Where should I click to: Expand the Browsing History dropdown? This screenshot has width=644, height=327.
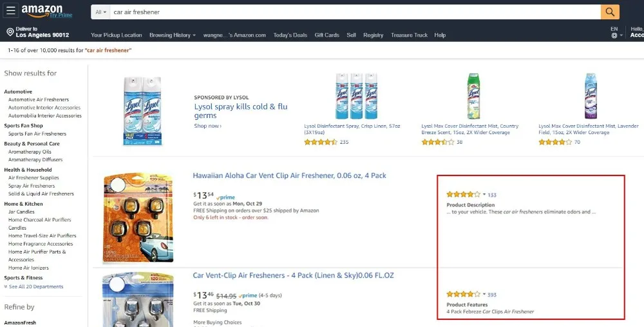[x=173, y=35]
